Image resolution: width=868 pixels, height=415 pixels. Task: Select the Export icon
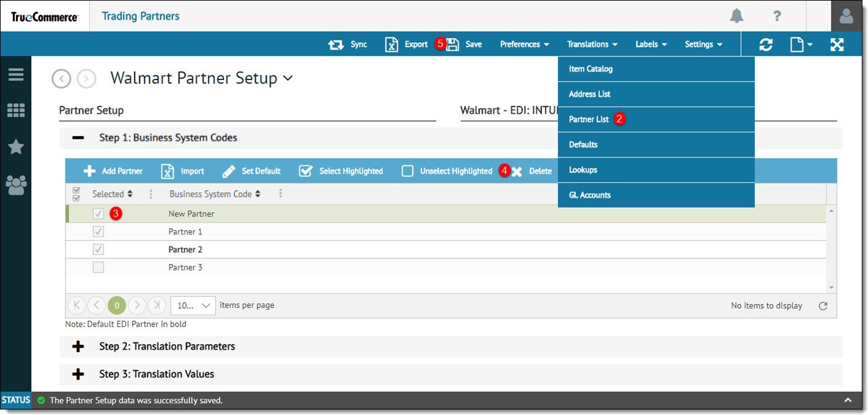click(391, 44)
